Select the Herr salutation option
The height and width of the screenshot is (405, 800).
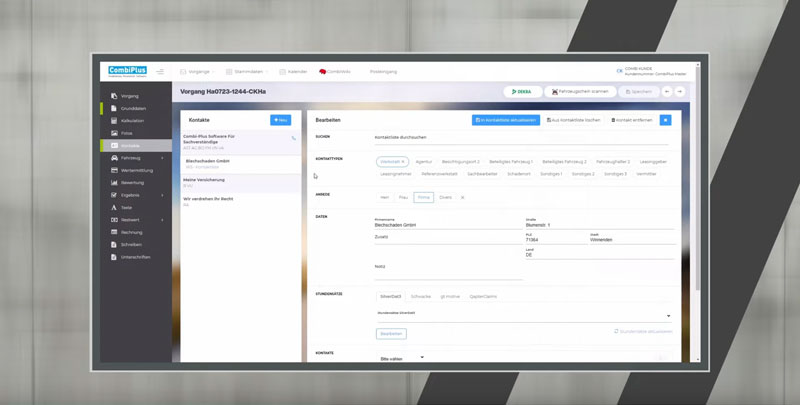tap(384, 198)
